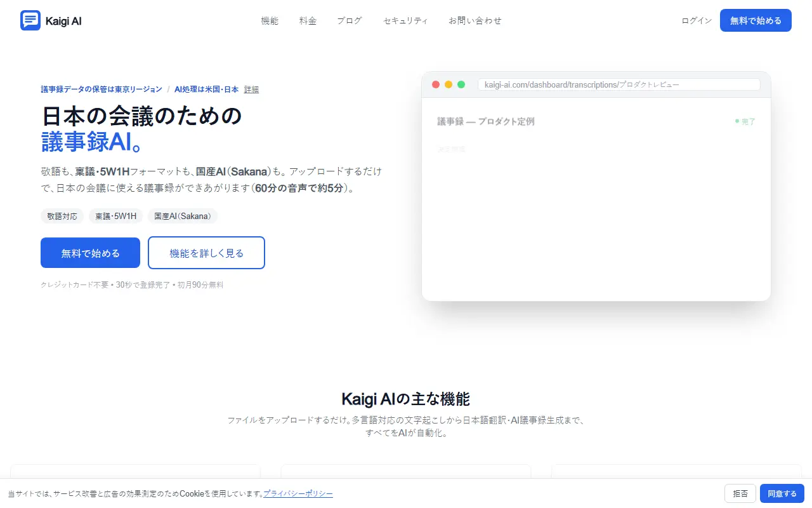Screen dimensions: 812x508
Task: Click the 敬語対応 tag
Action: click(62, 216)
